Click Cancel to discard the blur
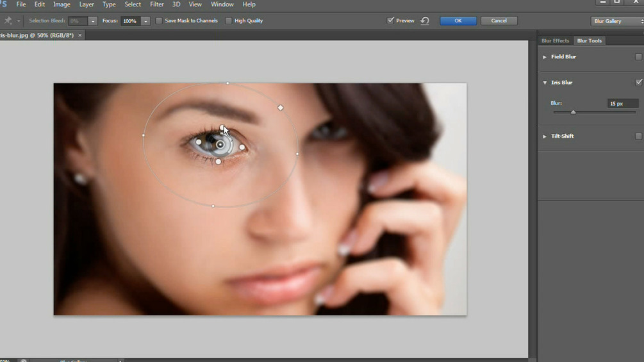 click(499, 21)
